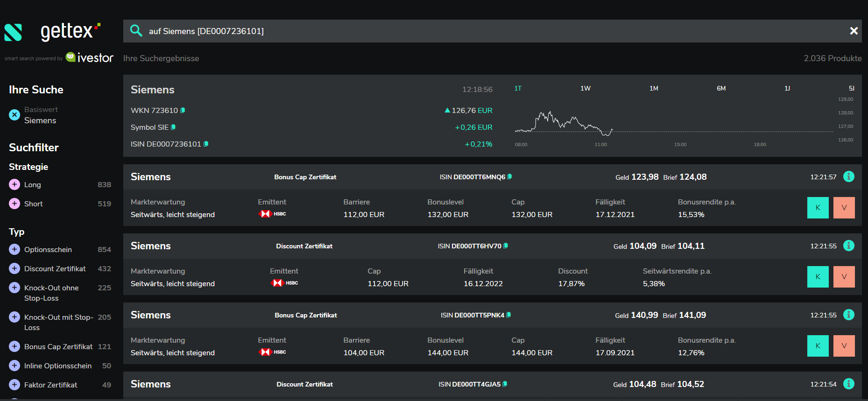
Task: Open Siemens Discount Zertifikat Geld 104,09
Action: (493, 246)
